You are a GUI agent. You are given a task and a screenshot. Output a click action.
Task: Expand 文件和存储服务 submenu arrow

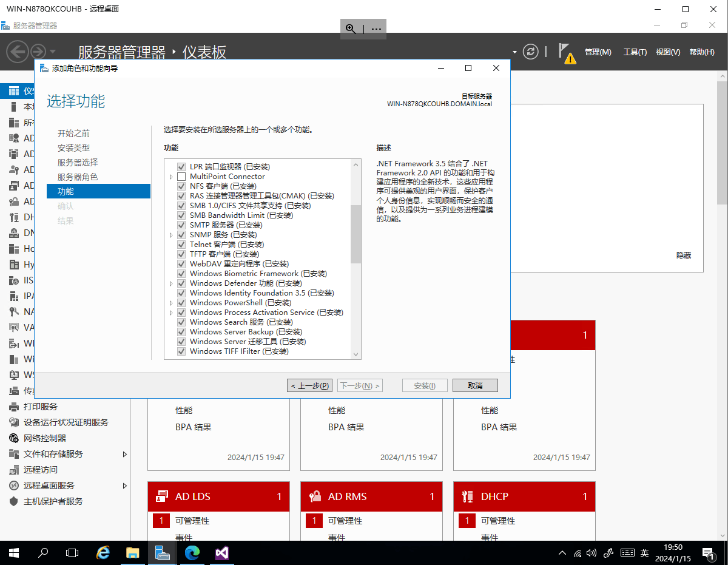[125, 454]
